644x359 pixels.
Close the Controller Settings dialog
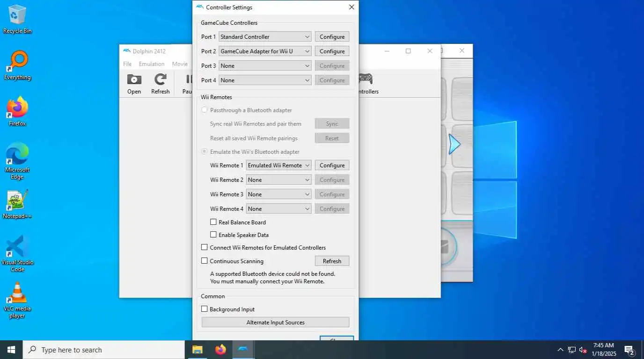point(351,7)
